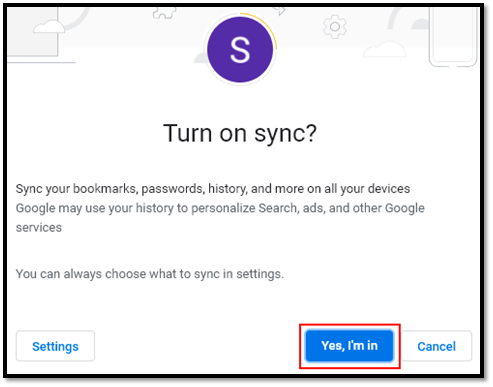Click the cloud over the monitor illustration

click(x=49, y=26)
